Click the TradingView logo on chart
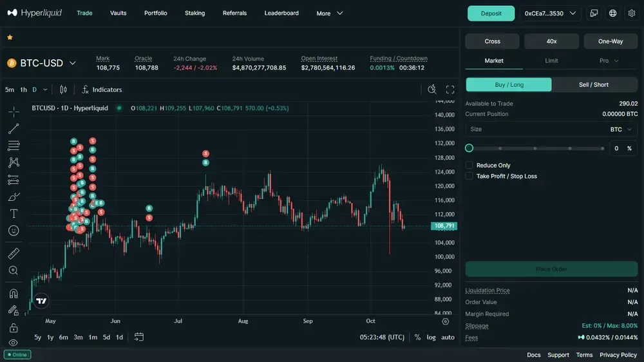The image size is (644, 362). (x=41, y=301)
